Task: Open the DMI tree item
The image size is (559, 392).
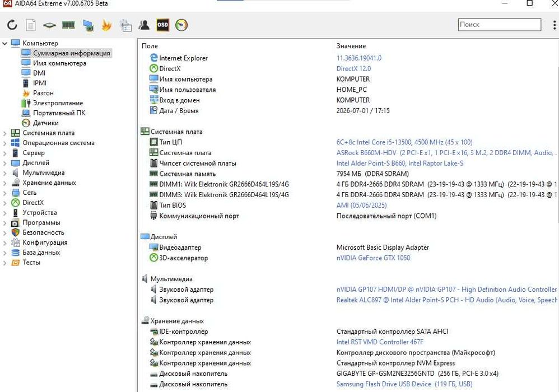Action: point(39,73)
